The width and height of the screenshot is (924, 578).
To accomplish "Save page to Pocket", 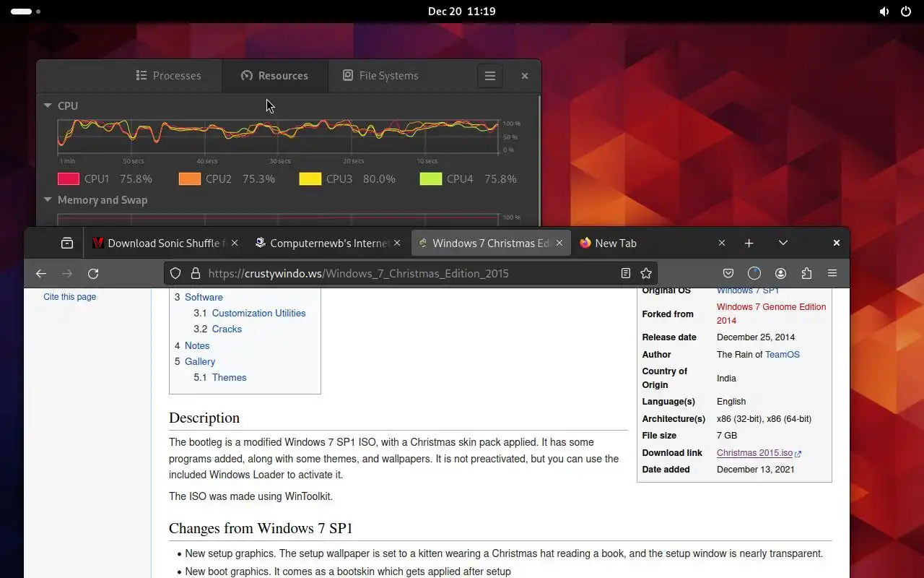I will click(x=728, y=273).
